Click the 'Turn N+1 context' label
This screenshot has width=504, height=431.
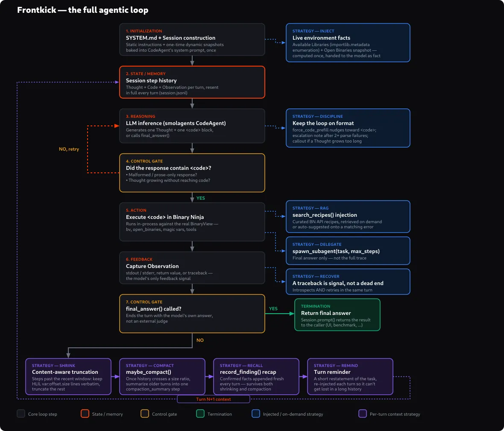pos(214,399)
